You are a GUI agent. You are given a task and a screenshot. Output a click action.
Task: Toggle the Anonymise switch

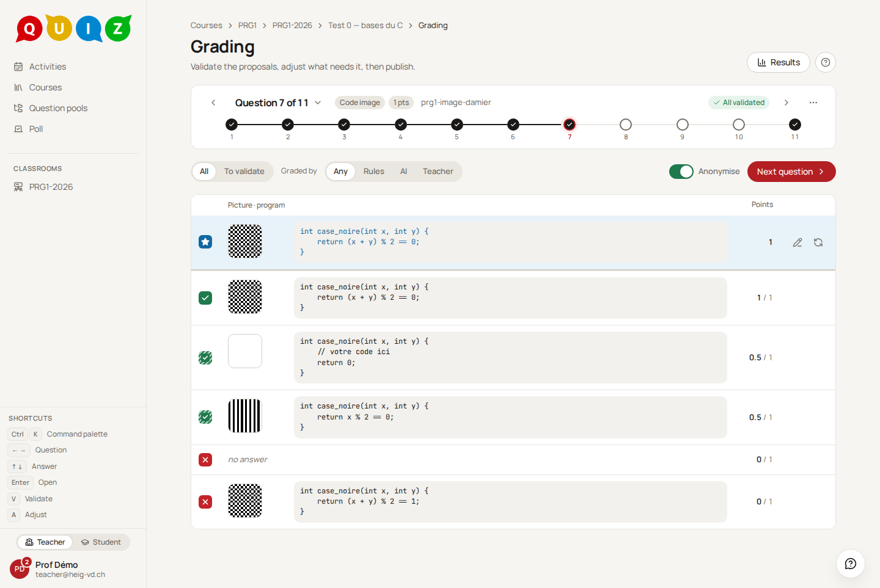[681, 172]
